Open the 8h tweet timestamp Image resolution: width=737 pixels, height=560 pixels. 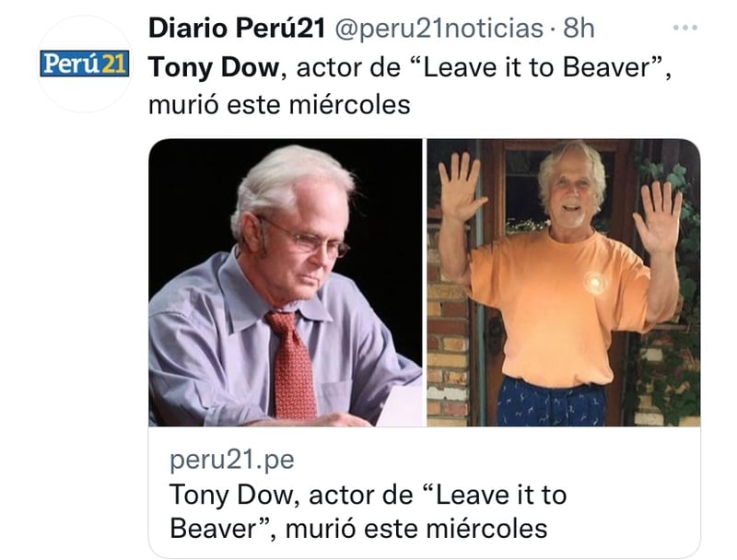click(x=579, y=29)
